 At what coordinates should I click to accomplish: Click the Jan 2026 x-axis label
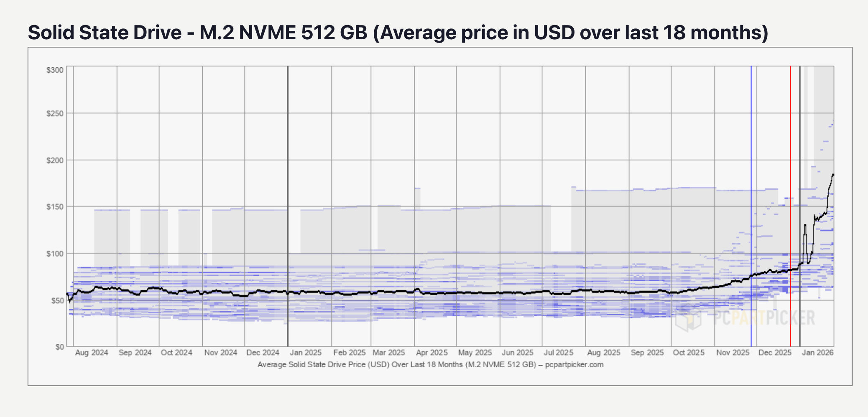coord(817,353)
